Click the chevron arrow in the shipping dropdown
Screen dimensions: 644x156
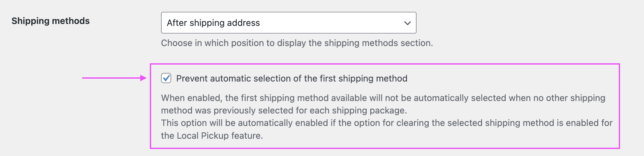point(407,23)
